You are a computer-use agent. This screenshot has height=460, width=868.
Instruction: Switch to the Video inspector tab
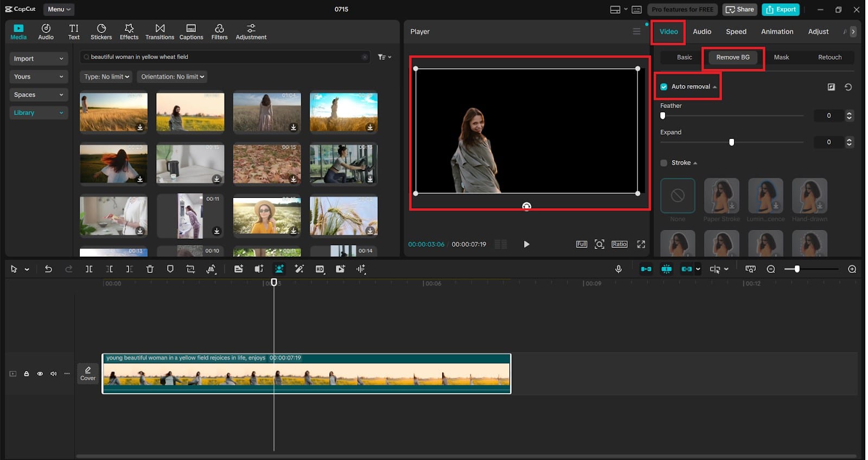click(x=668, y=31)
